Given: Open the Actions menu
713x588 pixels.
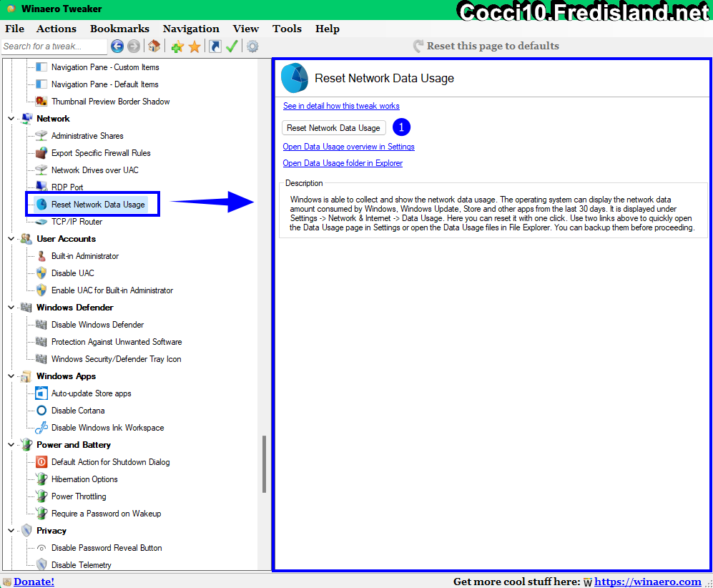Looking at the screenshot, I should click(56, 29).
